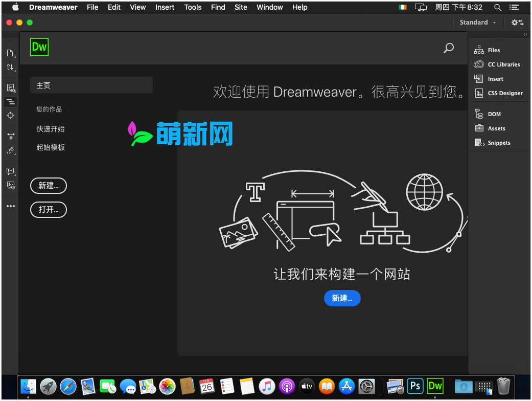Viewport: 532px width, 401px height.
Task: Open the Files panel
Action: point(493,50)
